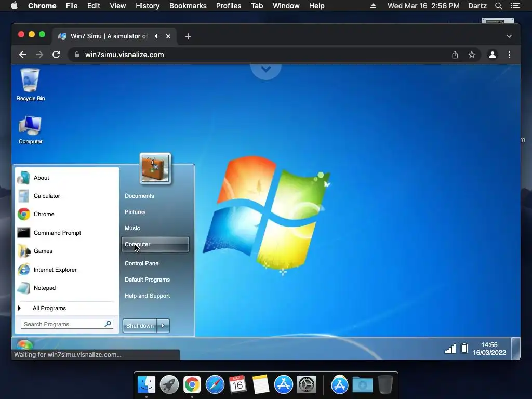Focus the Search Programs field
This screenshot has height=399, width=532.
coord(66,324)
